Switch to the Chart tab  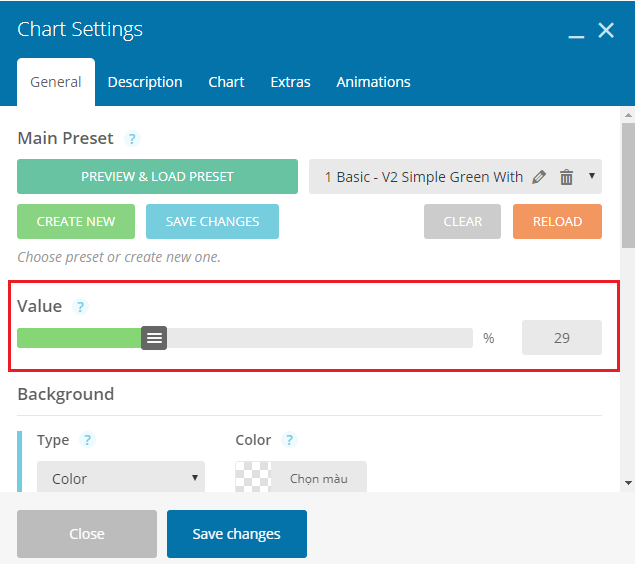(x=226, y=82)
